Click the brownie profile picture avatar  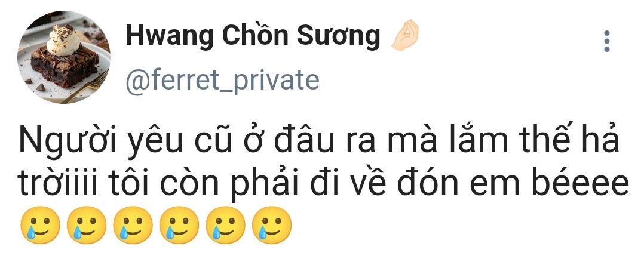(x=64, y=57)
